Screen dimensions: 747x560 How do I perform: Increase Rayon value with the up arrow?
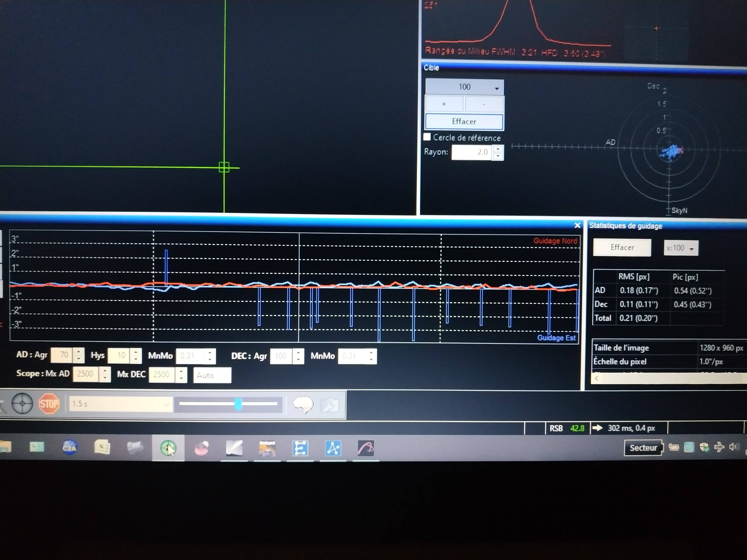[x=498, y=149]
